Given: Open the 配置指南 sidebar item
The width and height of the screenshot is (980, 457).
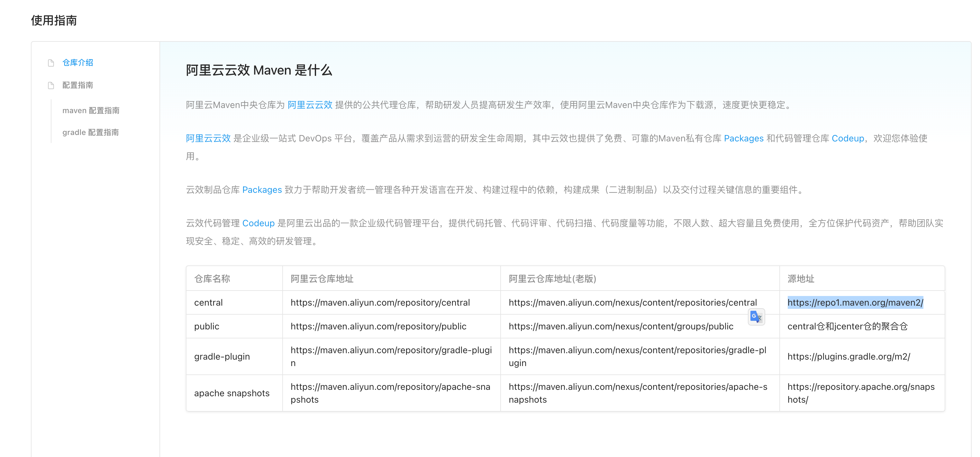Looking at the screenshot, I should pos(77,85).
